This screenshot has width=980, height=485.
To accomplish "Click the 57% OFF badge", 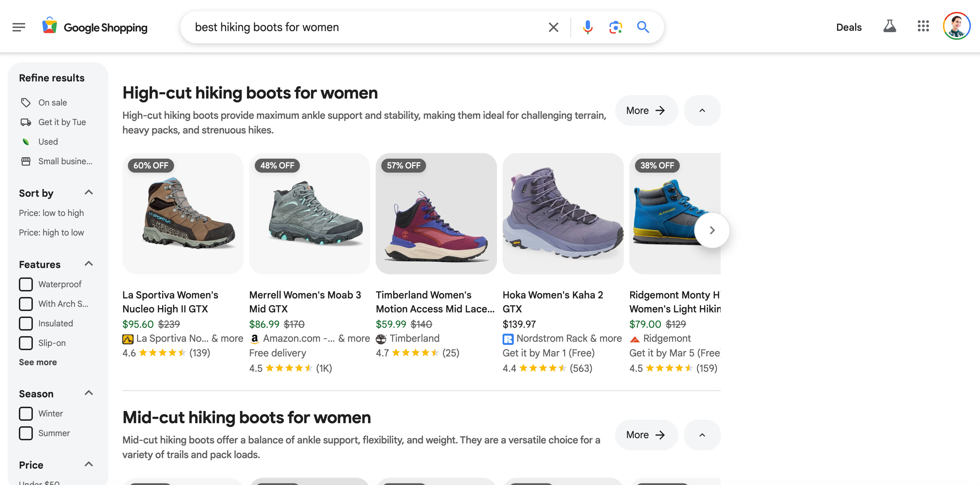I will pyautogui.click(x=404, y=166).
